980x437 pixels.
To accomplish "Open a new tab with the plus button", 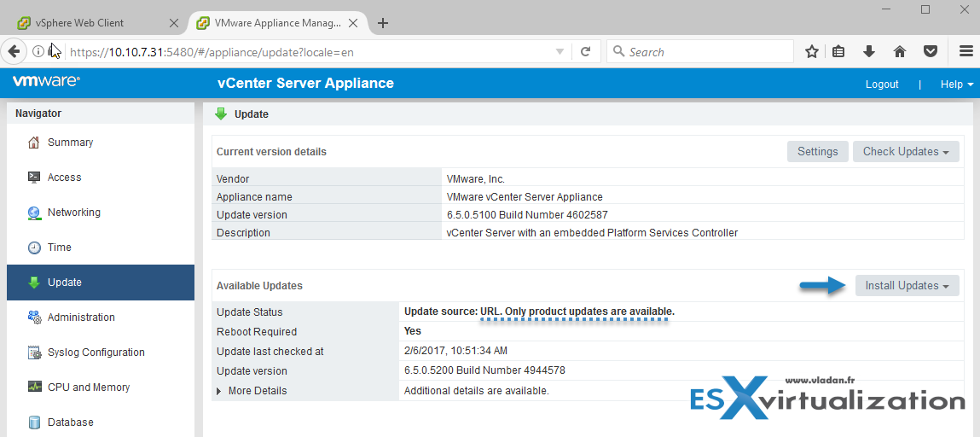I will (x=383, y=23).
